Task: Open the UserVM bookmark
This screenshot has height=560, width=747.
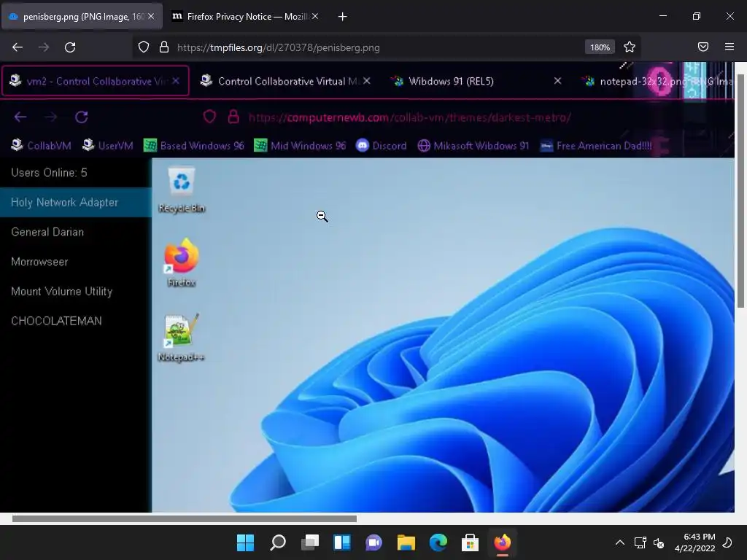Action: pos(108,146)
